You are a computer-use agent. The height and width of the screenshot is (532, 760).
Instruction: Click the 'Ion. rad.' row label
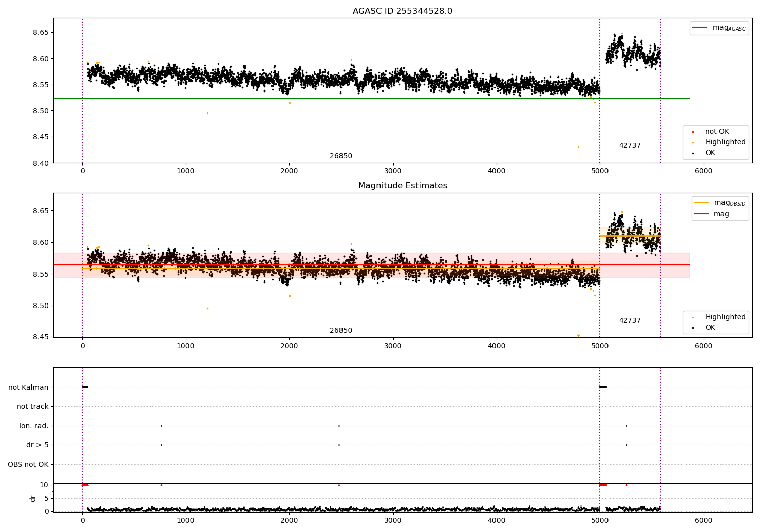tap(34, 426)
